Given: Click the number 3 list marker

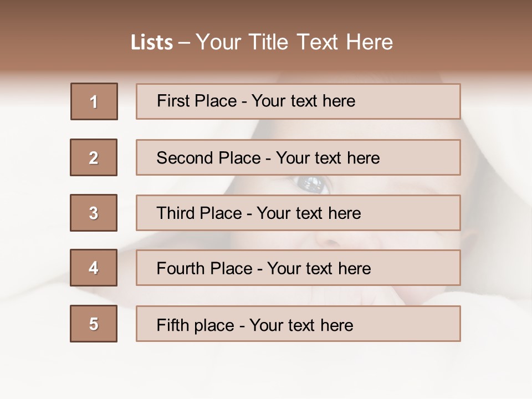Looking at the screenshot, I should (94, 213).
